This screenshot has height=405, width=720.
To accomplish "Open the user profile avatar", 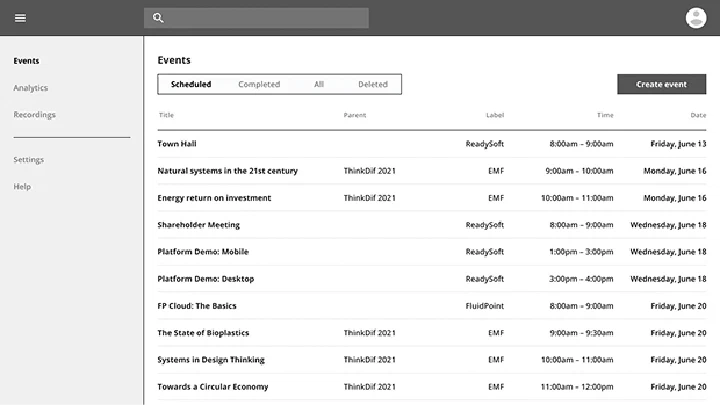I will (696, 18).
